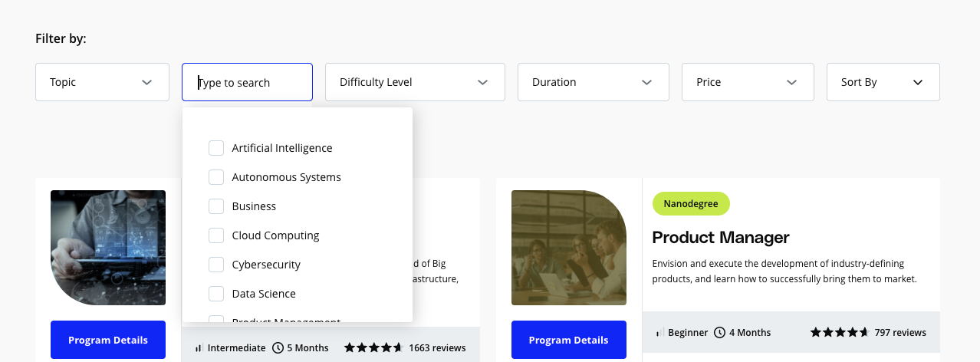Click the clock icon next to 4 Months
This screenshot has width=980, height=362.
719,332
